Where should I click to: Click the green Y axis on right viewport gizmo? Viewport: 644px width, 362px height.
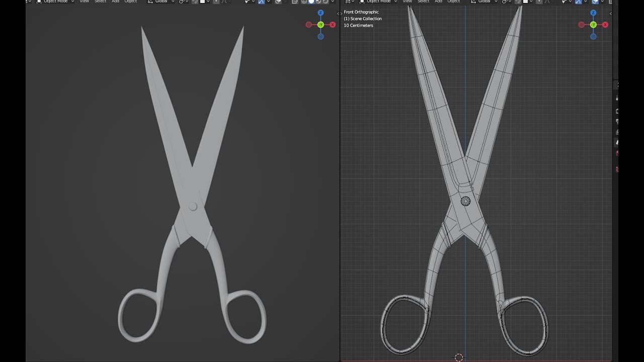(593, 25)
